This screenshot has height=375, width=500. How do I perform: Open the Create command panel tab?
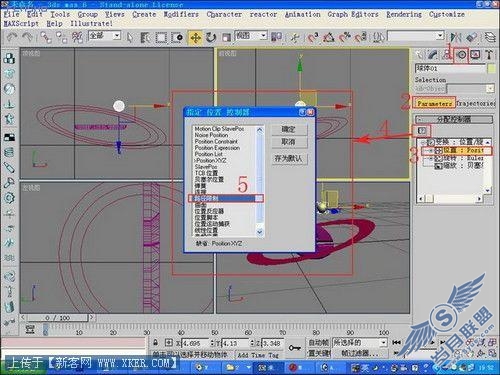point(419,55)
